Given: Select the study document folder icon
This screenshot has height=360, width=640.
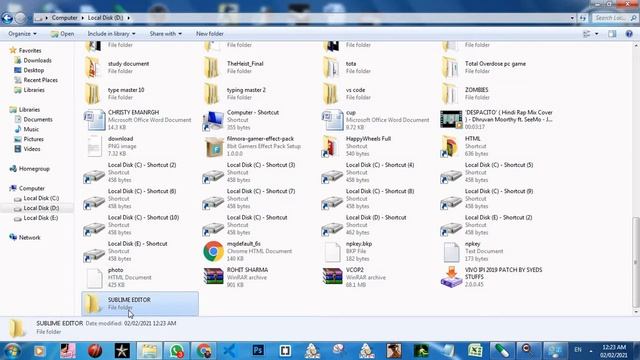Looking at the screenshot, I should pyautogui.click(x=93, y=67).
